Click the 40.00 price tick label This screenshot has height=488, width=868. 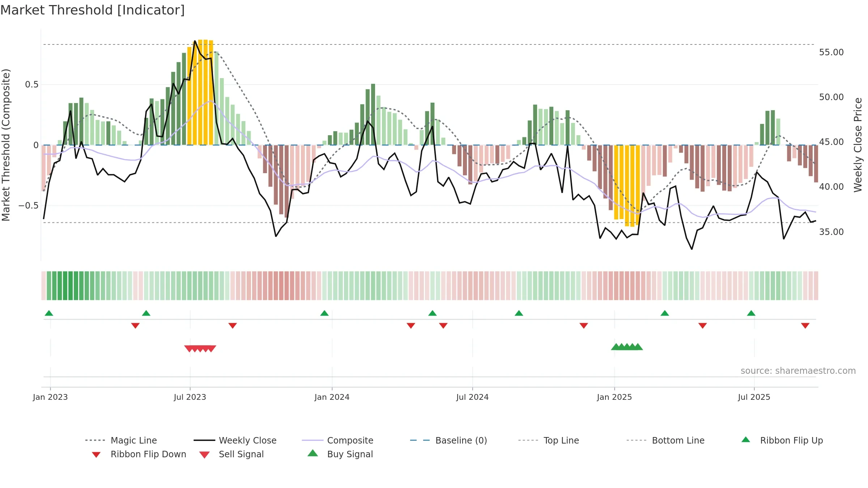[x=831, y=187]
